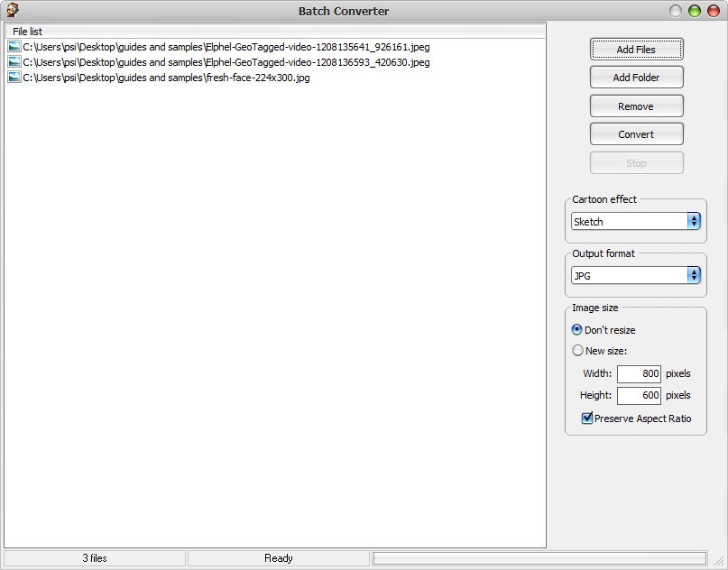This screenshot has width=728, height=570.
Task: Open the Cartoon effect combo box showing Sketch
Action: [x=631, y=221]
